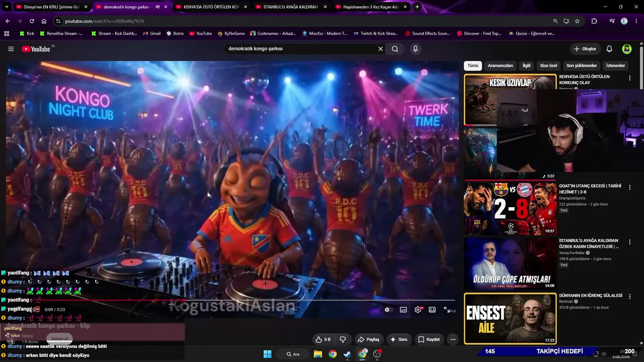The height and width of the screenshot is (362, 644).
Task: Switch to the 'İSTANBUL'U AYAĞA KALDIRAN' tab
Action: tap(291, 7)
